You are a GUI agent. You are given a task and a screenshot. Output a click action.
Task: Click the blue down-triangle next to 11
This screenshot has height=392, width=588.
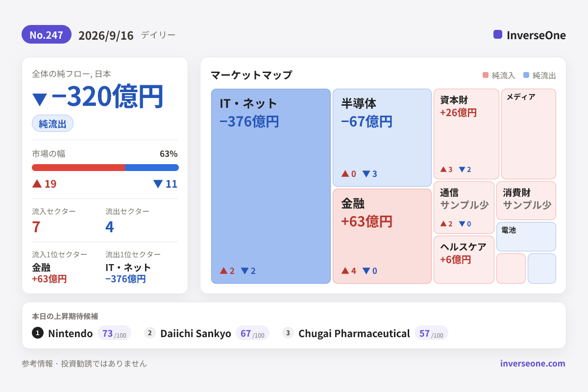point(158,184)
